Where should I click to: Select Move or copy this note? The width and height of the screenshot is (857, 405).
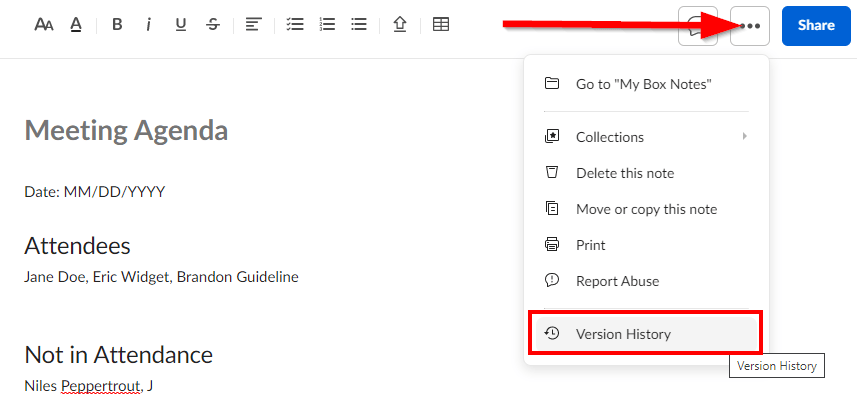pyautogui.click(x=646, y=209)
